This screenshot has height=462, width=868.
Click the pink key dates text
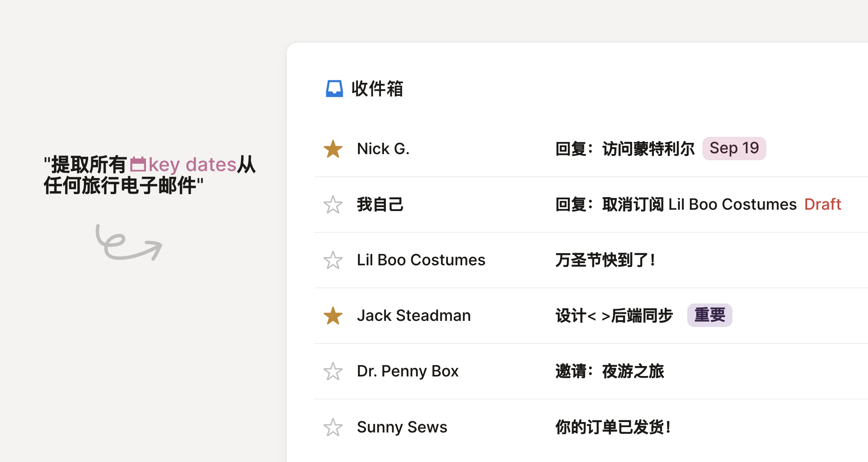[x=192, y=165]
